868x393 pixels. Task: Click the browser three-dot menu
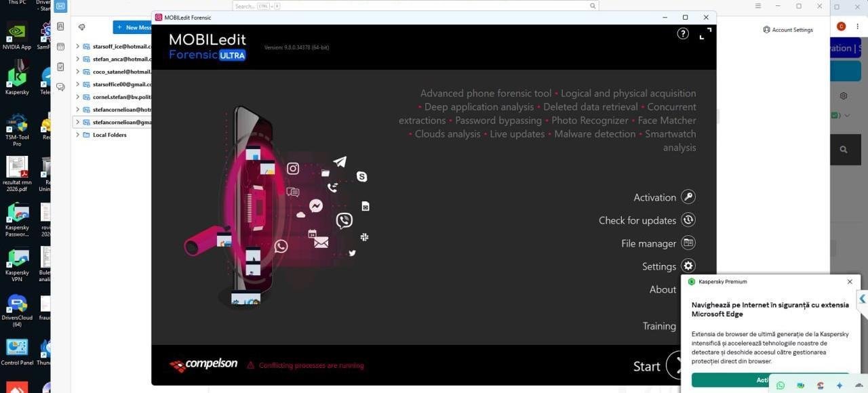click(x=858, y=26)
